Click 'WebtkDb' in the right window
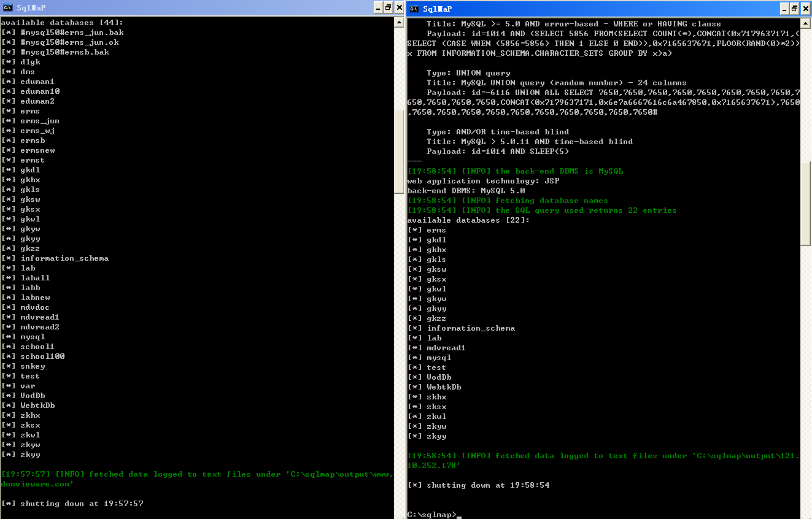Screen dimensions: 812x519 click(x=444, y=387)
